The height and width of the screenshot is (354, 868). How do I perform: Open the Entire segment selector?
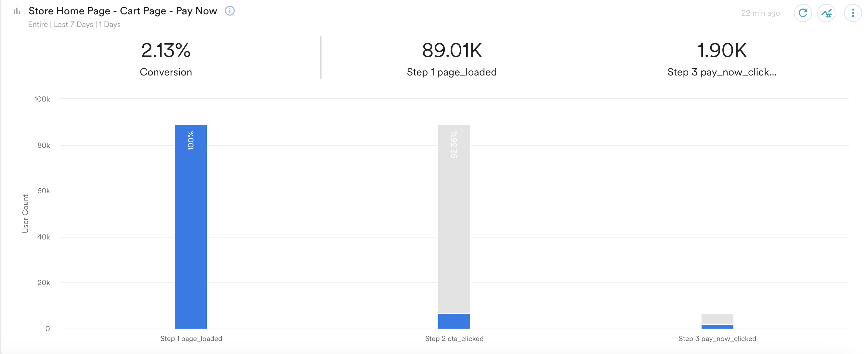click(38, 24)
